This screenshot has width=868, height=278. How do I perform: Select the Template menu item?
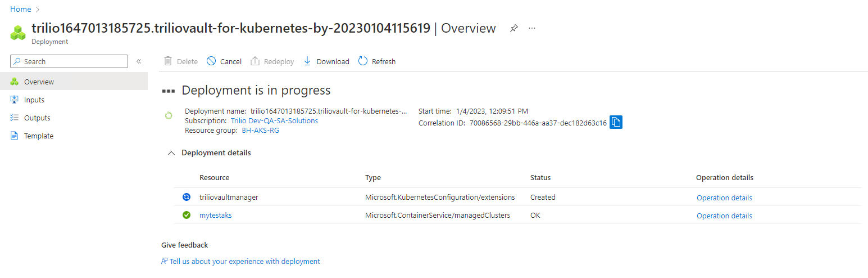[38, 136]
